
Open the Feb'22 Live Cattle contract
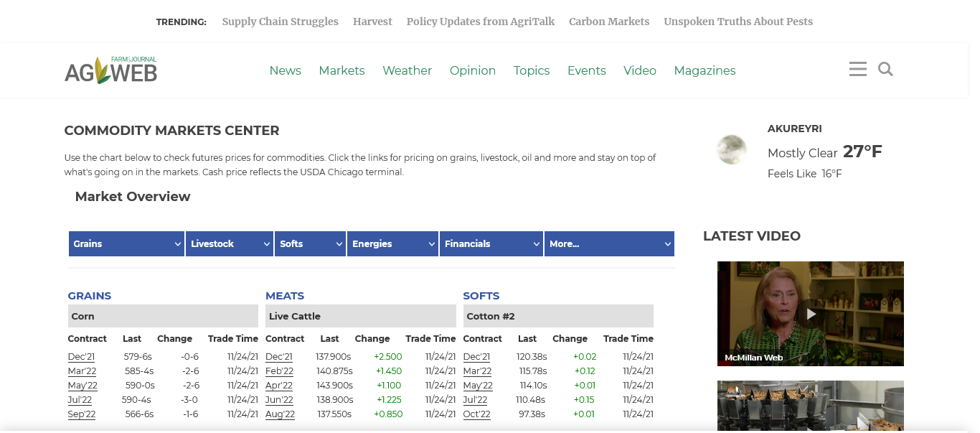[279, 371]
